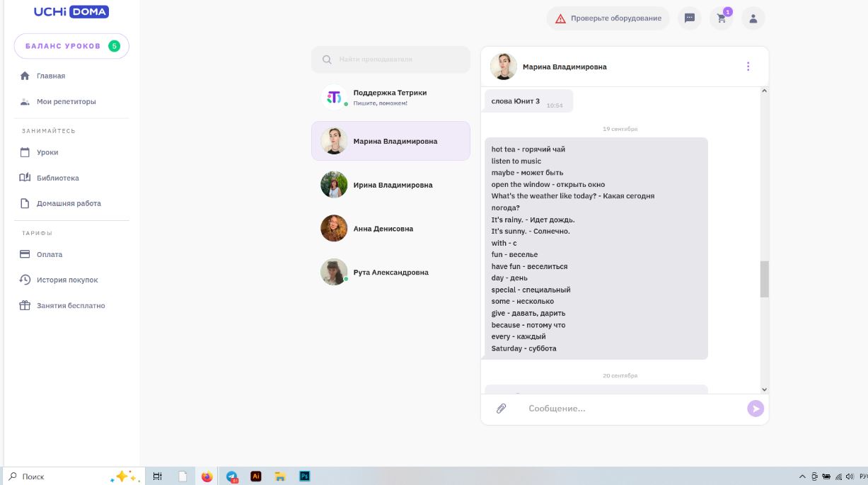The image size is (868, 485).
Task: Open Firefox from the taskbar
Action: [207, 477]
